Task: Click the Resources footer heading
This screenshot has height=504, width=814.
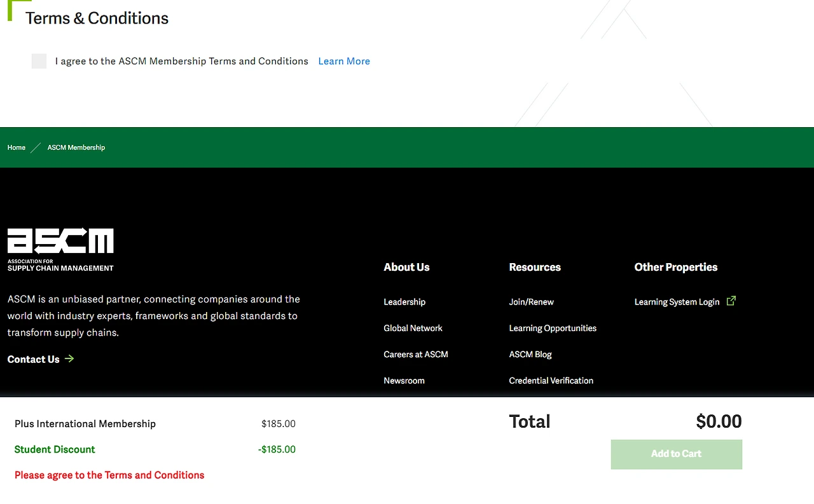Action: click(x=535, y=267)
